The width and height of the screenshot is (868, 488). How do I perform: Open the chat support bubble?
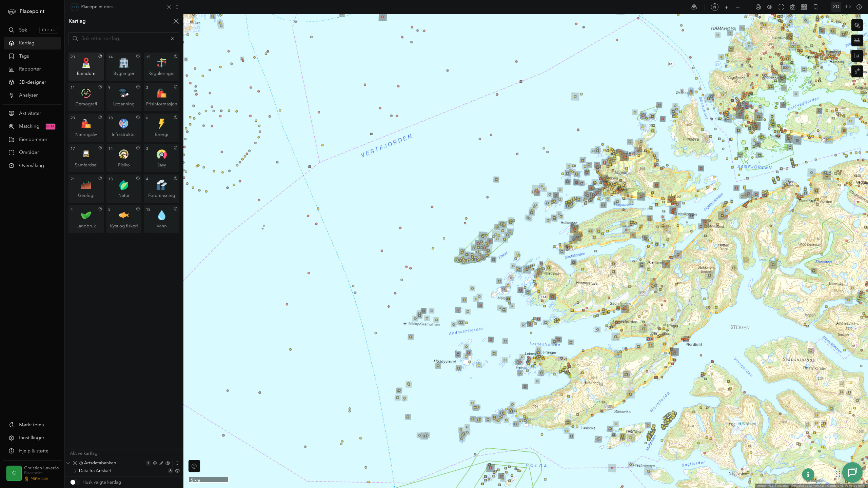click(x=852, y=472)
